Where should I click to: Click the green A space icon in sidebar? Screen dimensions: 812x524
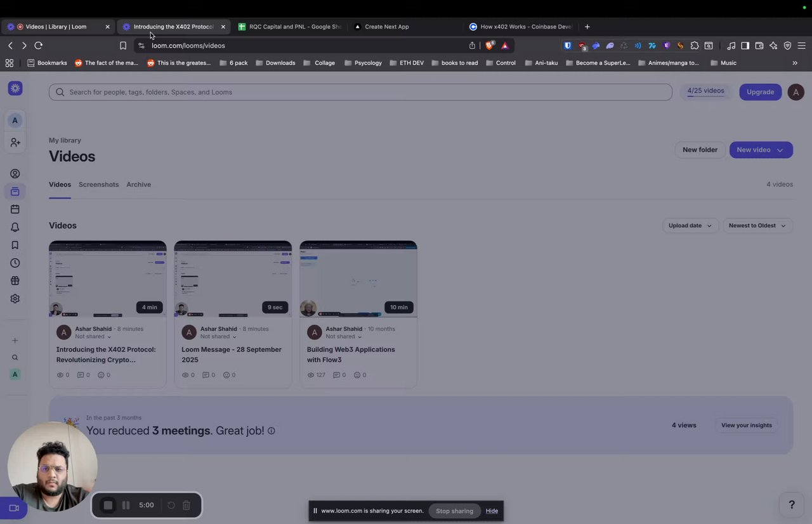point(15,374)
